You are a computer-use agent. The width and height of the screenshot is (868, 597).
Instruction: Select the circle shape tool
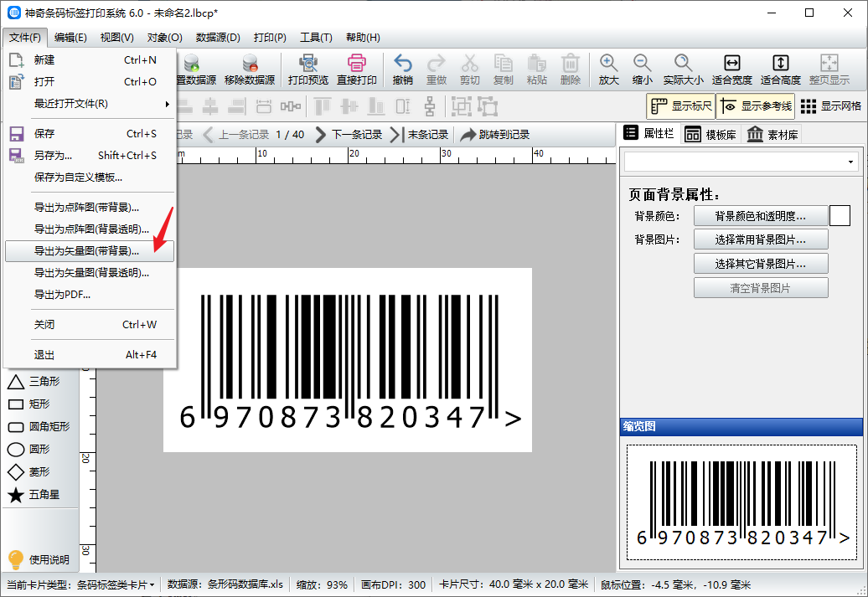coord(28,450)
